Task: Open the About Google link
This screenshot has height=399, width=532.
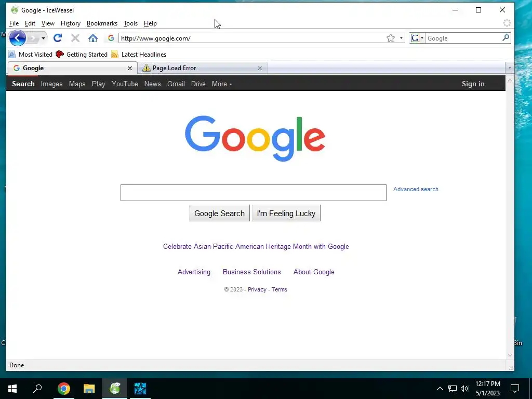Action: point(314,272)
